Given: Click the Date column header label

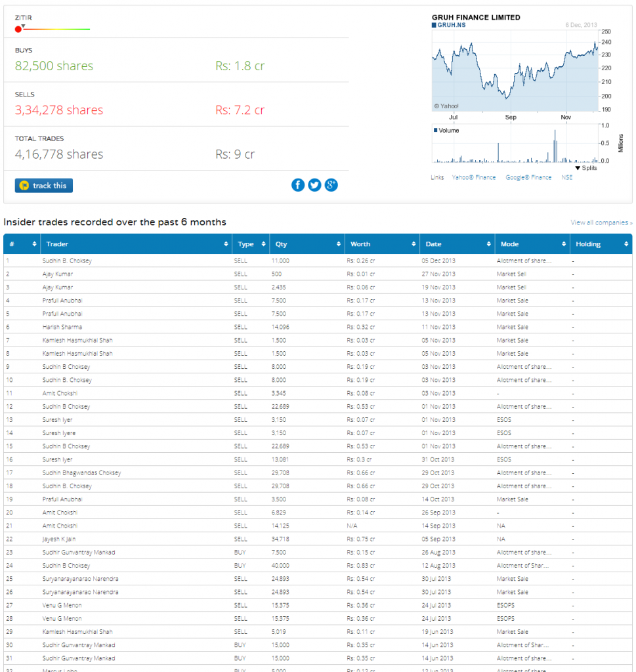Looking at the screenshot, I should 433,244.
